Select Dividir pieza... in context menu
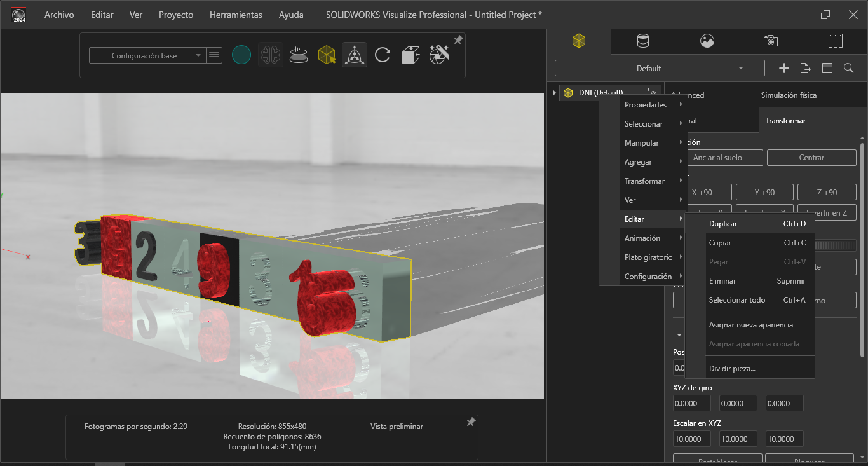The height and width of the screenshot is (466, 868). (732, 368)
